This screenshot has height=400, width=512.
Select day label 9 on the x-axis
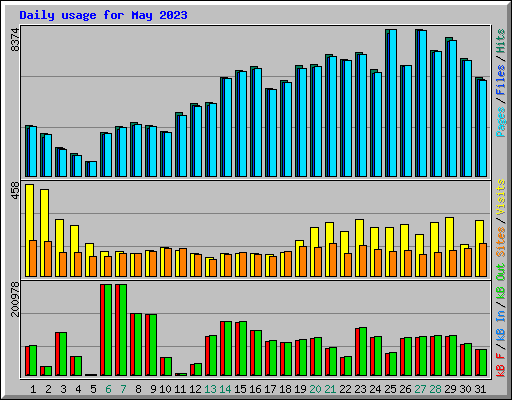(x=153, y=389)
